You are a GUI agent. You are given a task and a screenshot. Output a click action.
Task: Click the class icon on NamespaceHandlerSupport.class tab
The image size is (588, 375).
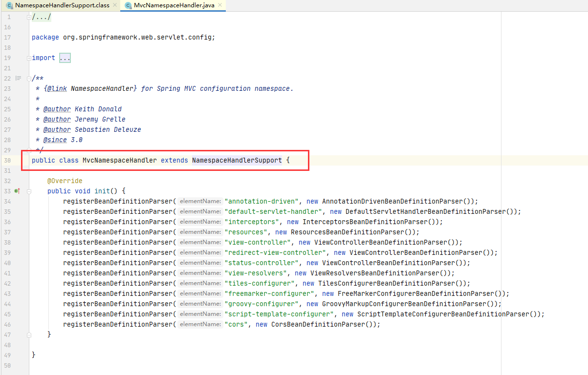point(9,5)
